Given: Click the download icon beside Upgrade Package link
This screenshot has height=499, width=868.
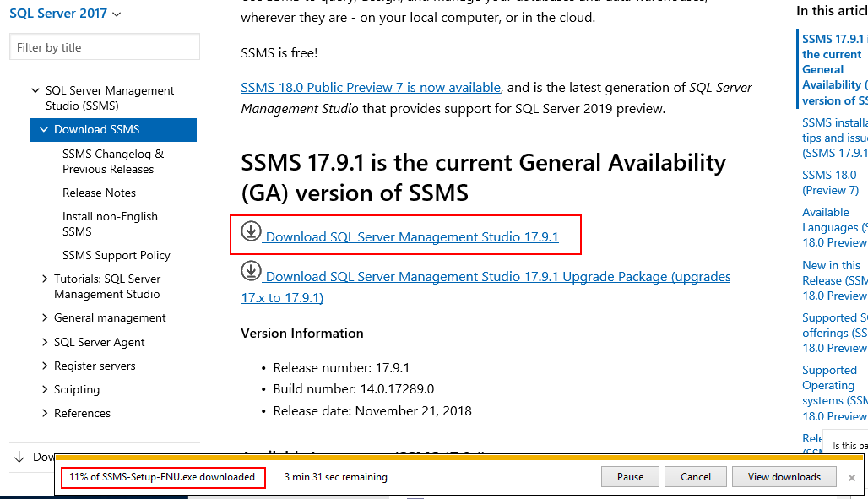Looking at the screenshot, I should tap(251, 271).
